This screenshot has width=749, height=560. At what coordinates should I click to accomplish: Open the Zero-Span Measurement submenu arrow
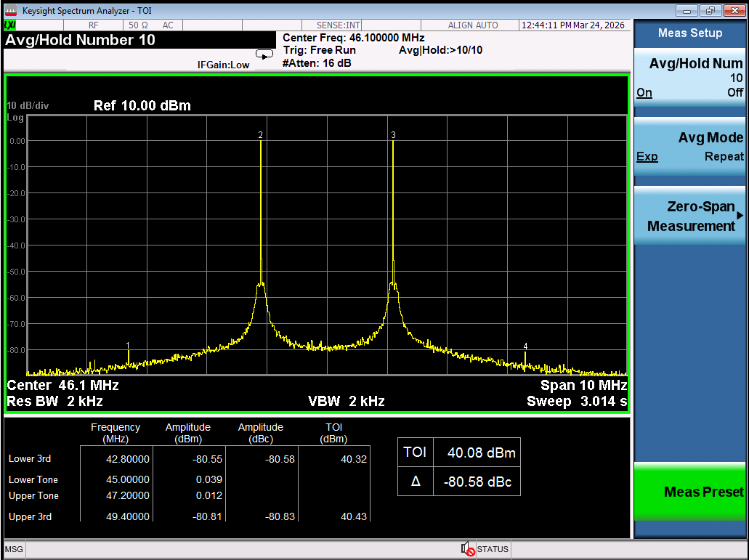tap(740, 215)
